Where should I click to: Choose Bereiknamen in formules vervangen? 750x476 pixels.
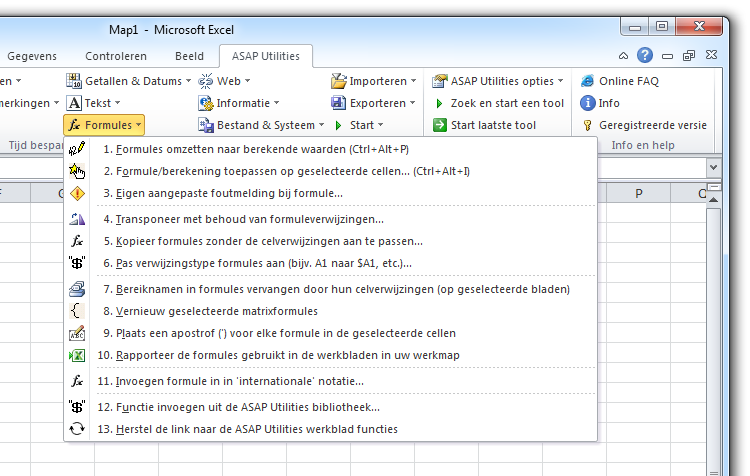(x=331, y=289)
